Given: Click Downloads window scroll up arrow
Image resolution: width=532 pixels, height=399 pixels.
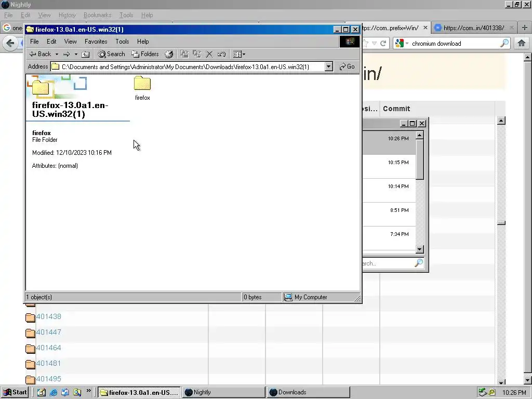Looking at the screenshot, I should (x=420, y=136).
